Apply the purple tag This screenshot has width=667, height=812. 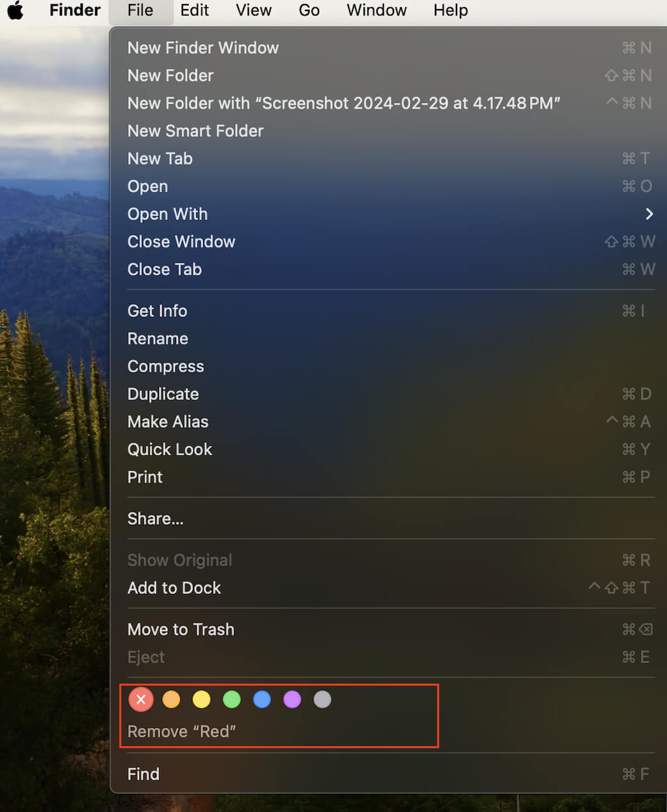click(292, 699)
